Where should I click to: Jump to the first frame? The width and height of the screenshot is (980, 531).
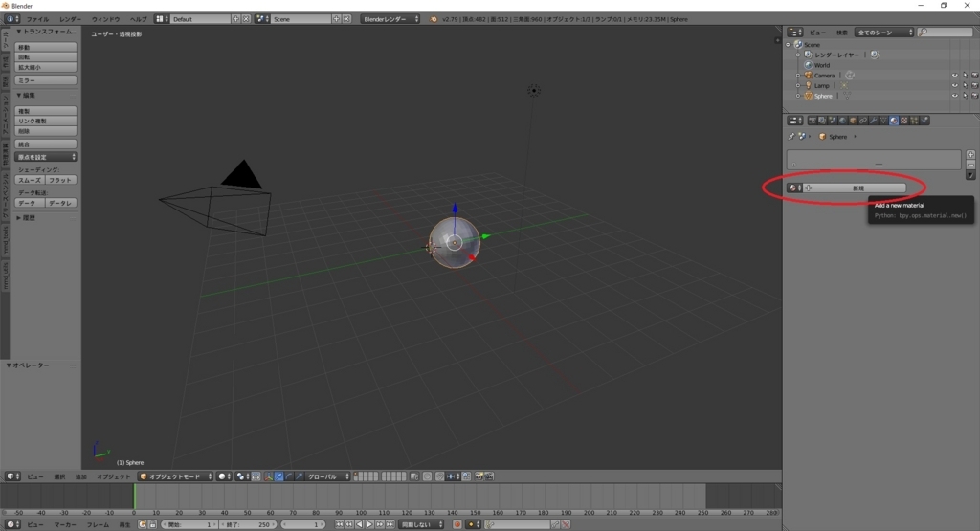click(340, 524)
